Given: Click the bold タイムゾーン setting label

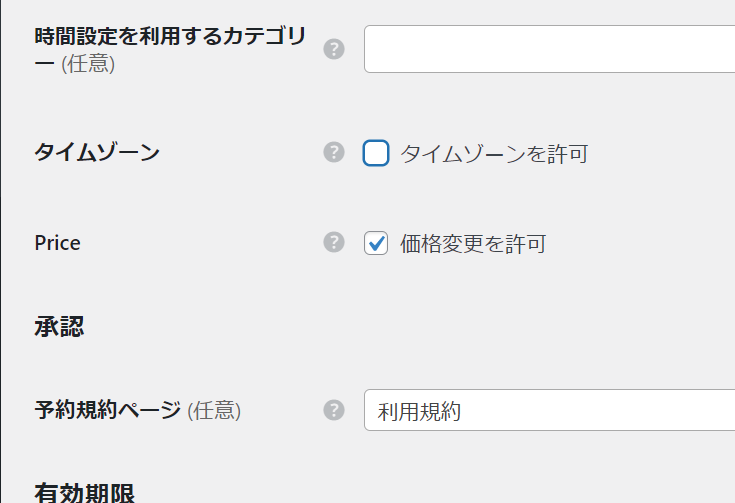Looking at the screenshot, I should point(97,152).
